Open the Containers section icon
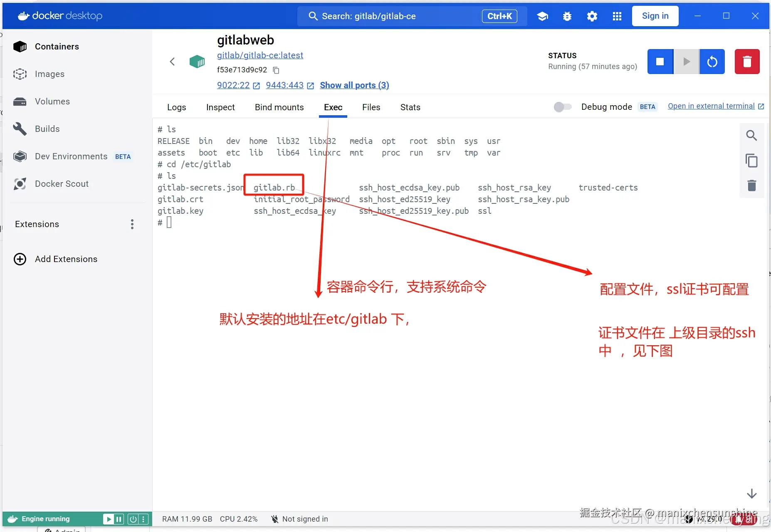771x532 pixels. [19, 46]
